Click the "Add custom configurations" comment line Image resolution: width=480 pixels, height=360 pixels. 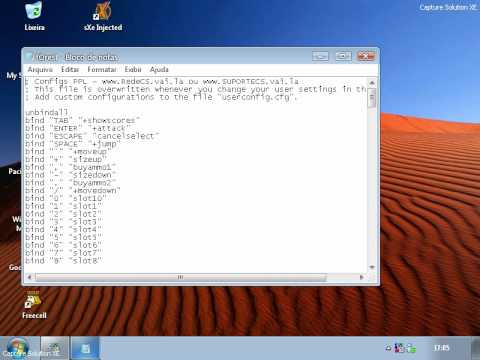pos(161,97)
